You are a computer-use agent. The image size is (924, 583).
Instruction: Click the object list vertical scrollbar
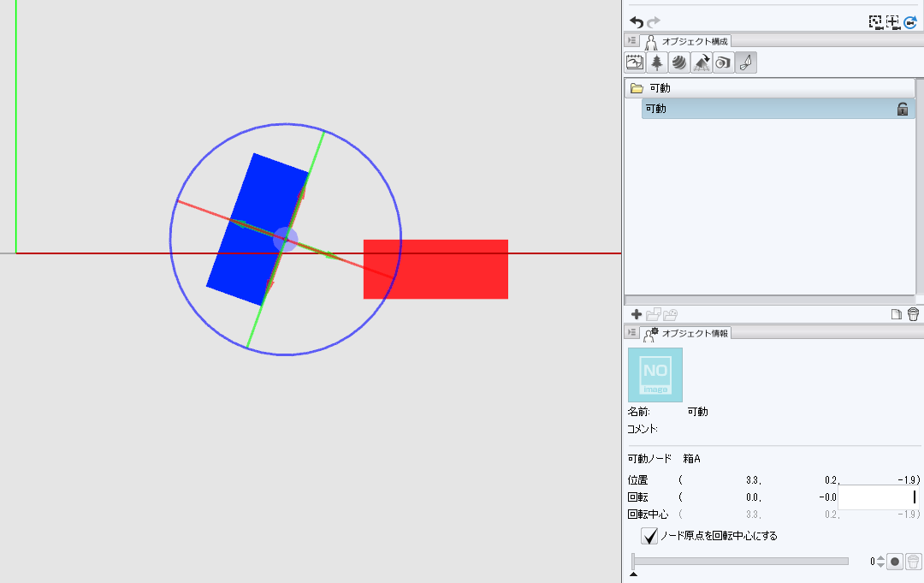point(920,186)
